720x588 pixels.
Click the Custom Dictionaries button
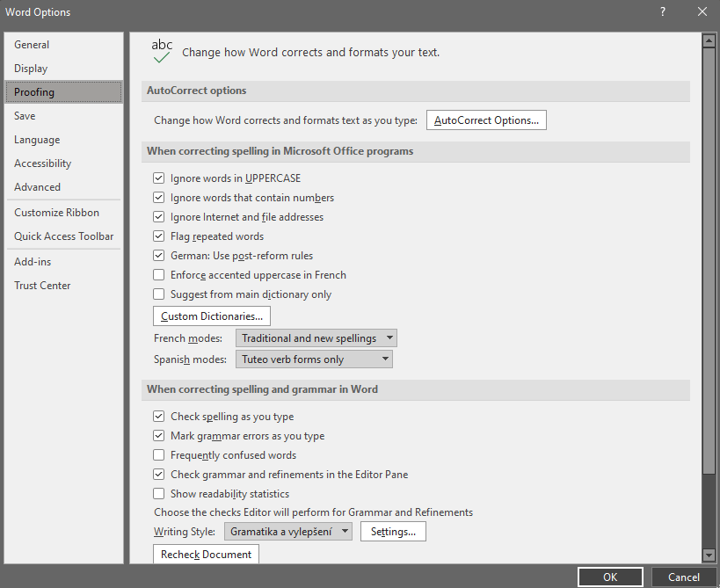pyautogui.click(x=212, y=316)
